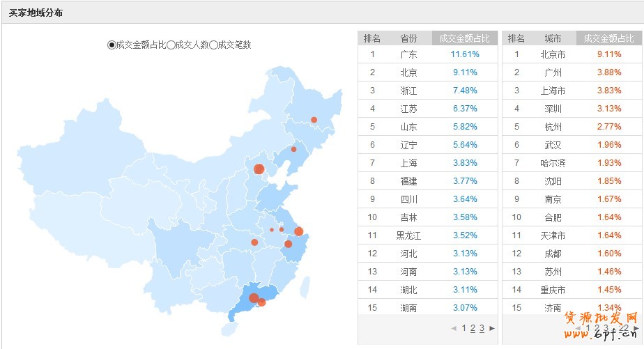Image resolution: width=644 pixels, height=349 pixels.
Task: Click province table 成交金额占比 column header
Action: point(465,38)
